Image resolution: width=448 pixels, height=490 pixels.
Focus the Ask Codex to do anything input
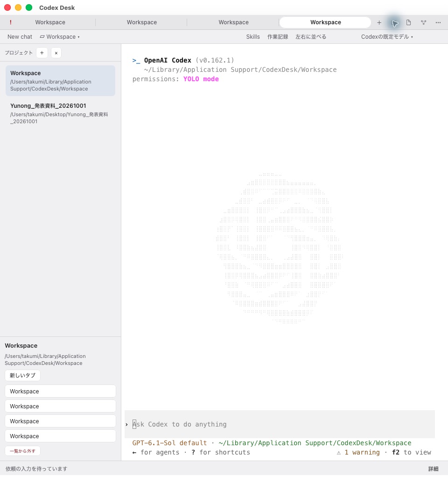point(280,424)
